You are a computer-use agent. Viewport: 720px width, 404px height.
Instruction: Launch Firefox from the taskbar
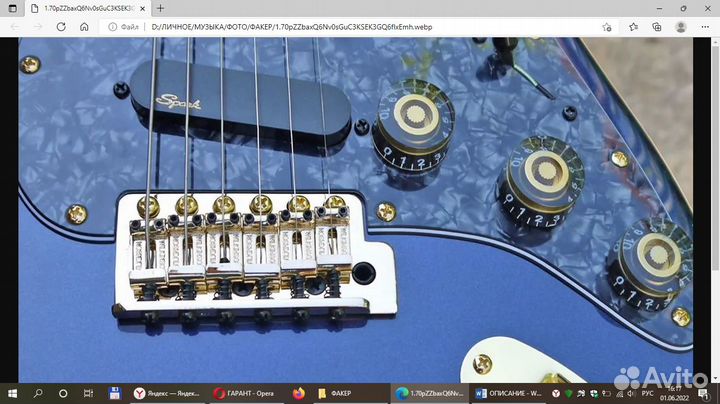299,393
